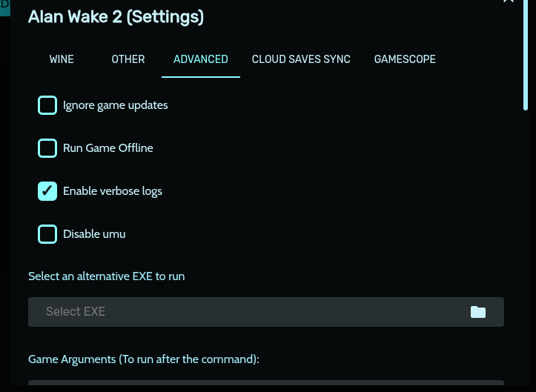
Task: Click the 'Ignore game updates' label text
Action: 116,105
